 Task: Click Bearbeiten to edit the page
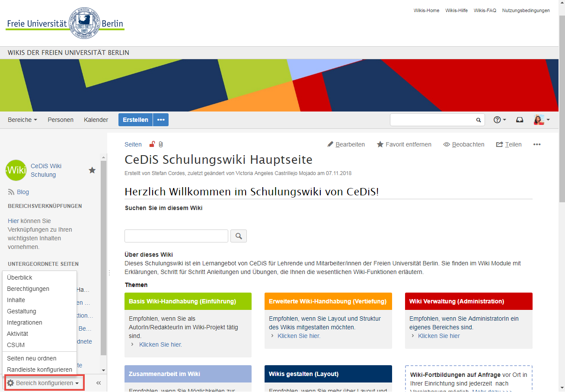click(x=346, y=144)
